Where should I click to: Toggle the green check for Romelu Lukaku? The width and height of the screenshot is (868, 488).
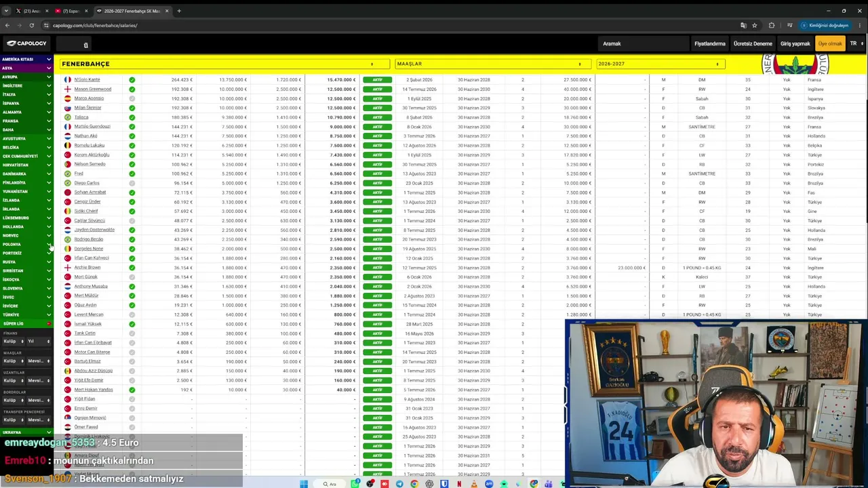tap(132, 146)
